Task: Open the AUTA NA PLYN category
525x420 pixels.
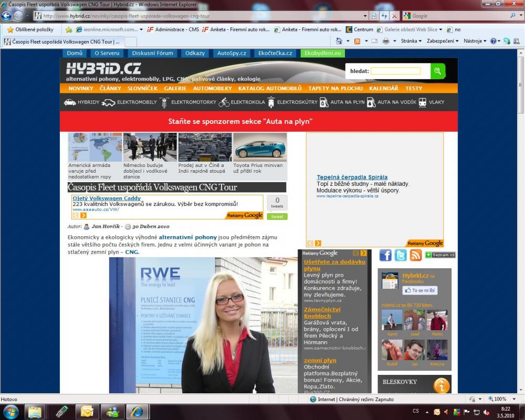Action: coord(342,102)
